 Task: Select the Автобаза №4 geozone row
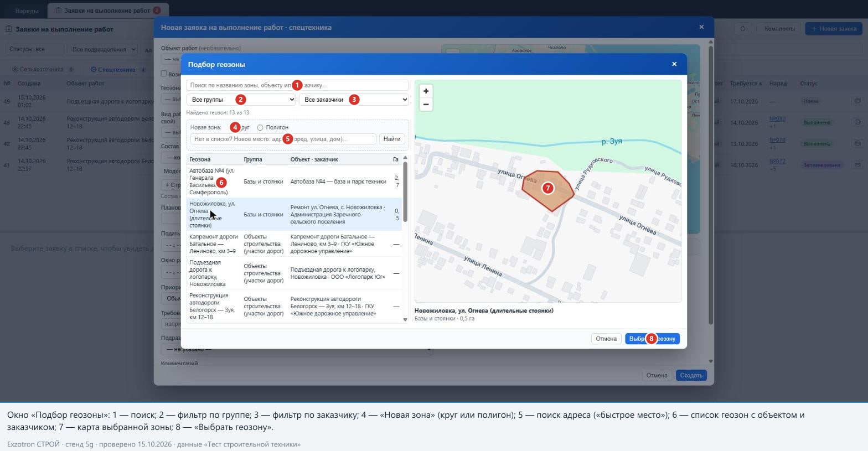click(294, 182)
